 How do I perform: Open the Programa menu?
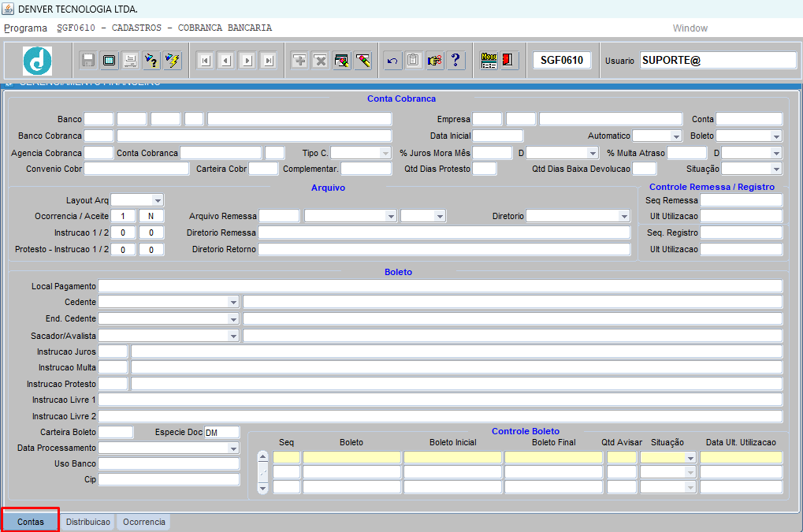pos(25,28)
